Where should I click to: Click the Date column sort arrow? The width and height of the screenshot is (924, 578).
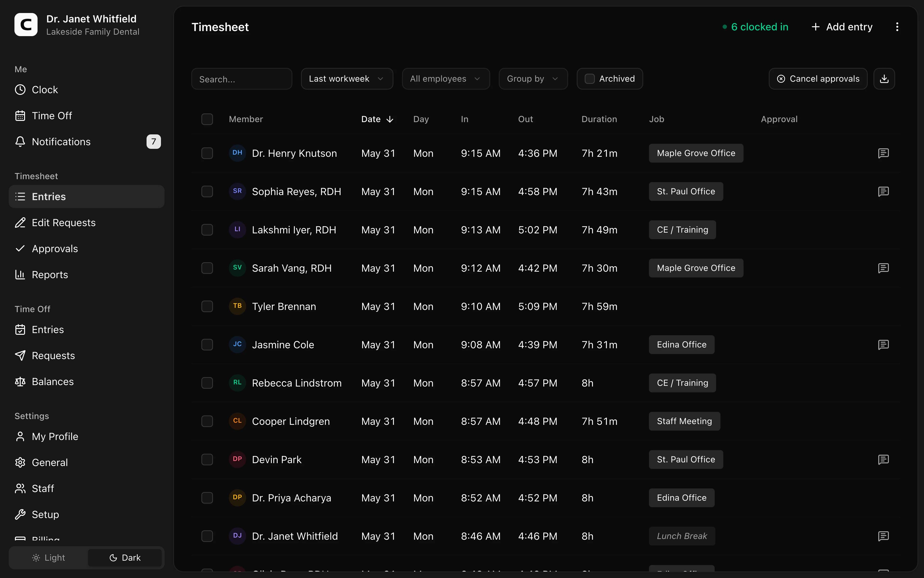tap(390, 119)
